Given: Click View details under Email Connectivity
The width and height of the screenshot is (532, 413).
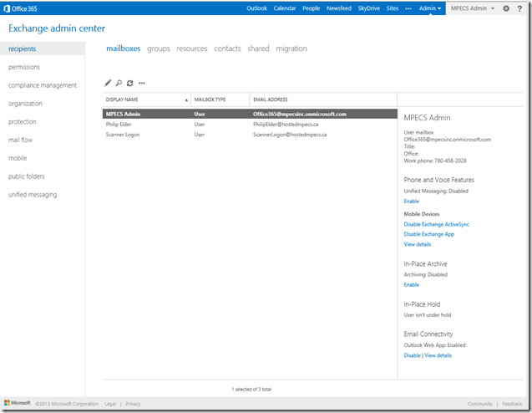Looking at the screenshot, I should (438, 355).
